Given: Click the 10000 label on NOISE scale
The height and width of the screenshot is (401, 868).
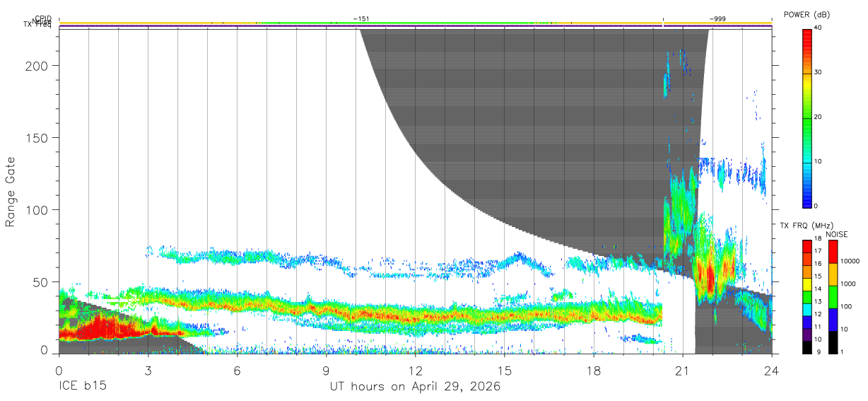Looking at the screenshot, I should [x=850, y=262].
